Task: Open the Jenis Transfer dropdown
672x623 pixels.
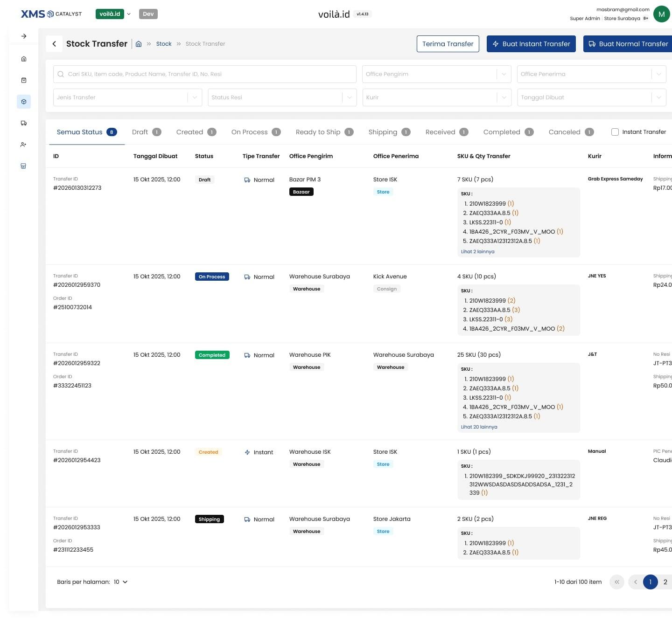Action: [x=127, y=97]
